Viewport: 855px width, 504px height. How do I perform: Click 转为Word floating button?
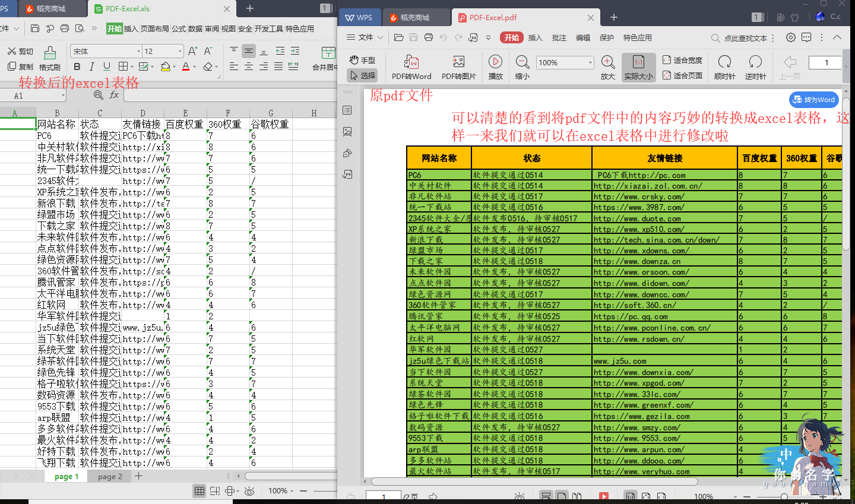pos(813,100)
